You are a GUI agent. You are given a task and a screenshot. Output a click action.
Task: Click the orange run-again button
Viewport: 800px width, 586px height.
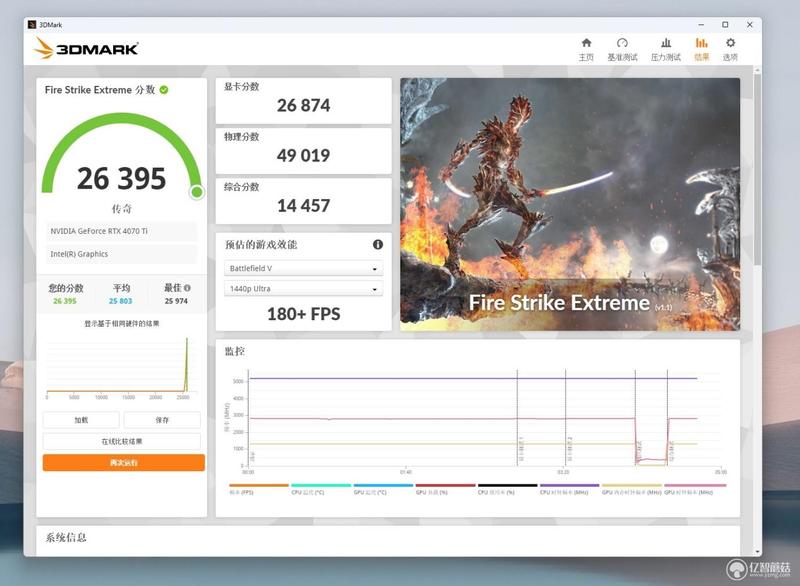[x=124, y=463]
